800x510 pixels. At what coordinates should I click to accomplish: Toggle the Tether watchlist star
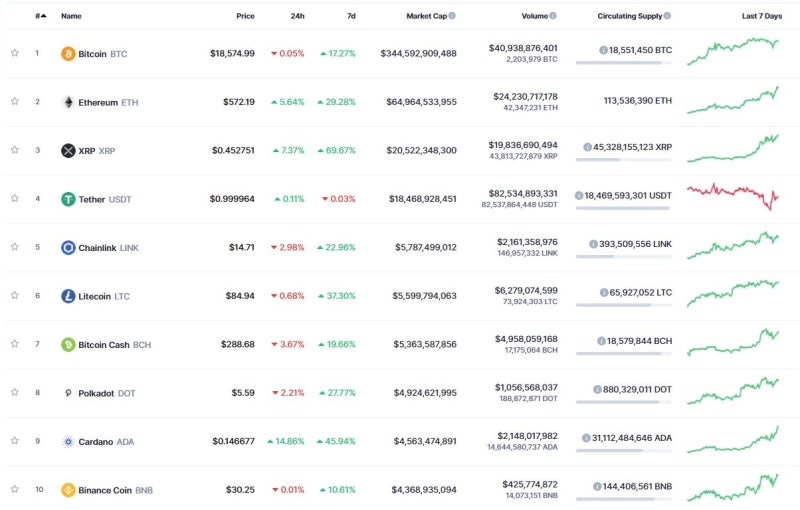pyautogui.click(x=15, y=198)
